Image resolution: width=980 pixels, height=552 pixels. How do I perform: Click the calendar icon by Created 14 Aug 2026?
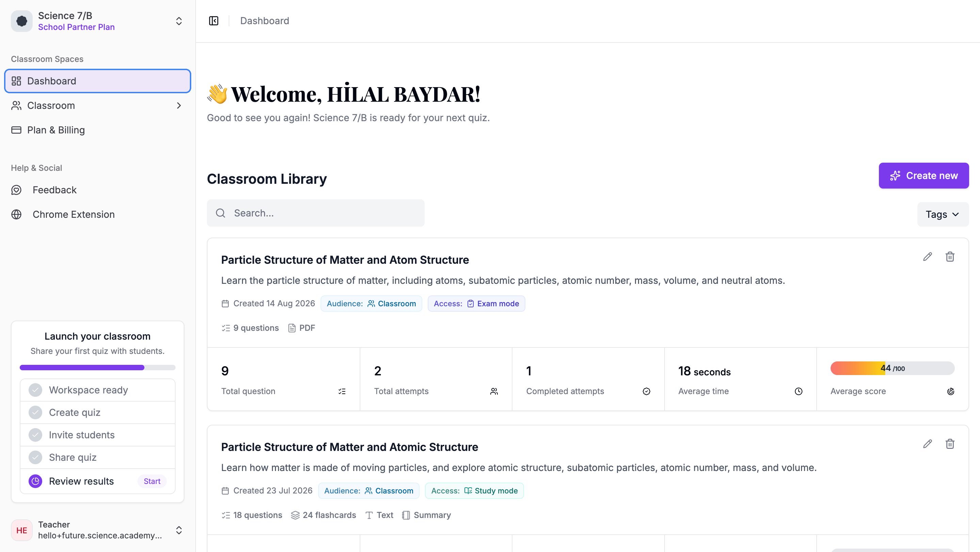click(x=225, y=304)
